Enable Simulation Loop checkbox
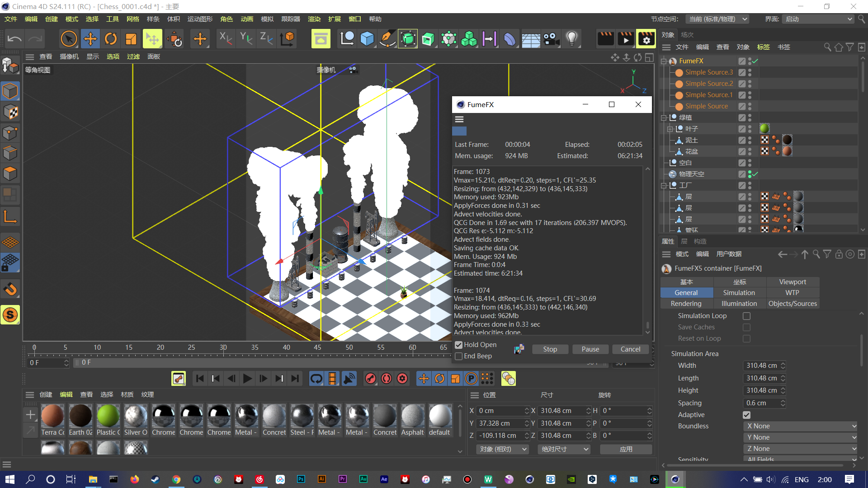Image resolution: width=868 pixels, height=488 pixels. coord(746,316)
